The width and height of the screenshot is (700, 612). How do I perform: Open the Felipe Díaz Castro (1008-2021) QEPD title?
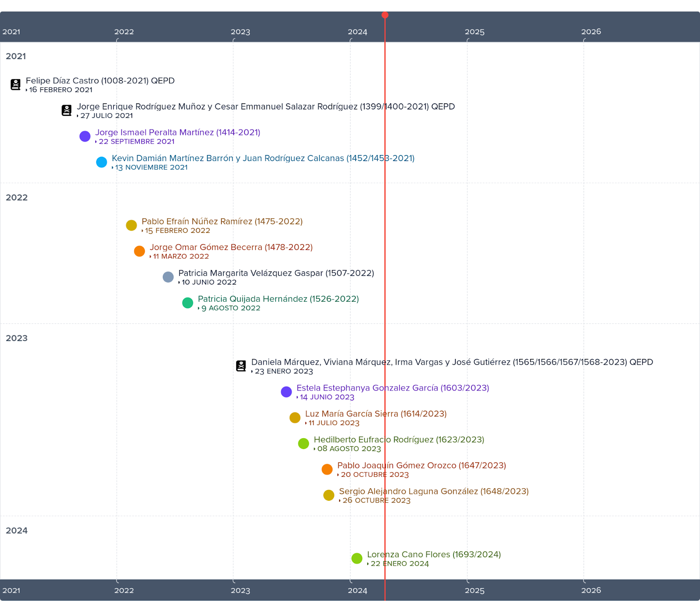click(x=100, y=81)
